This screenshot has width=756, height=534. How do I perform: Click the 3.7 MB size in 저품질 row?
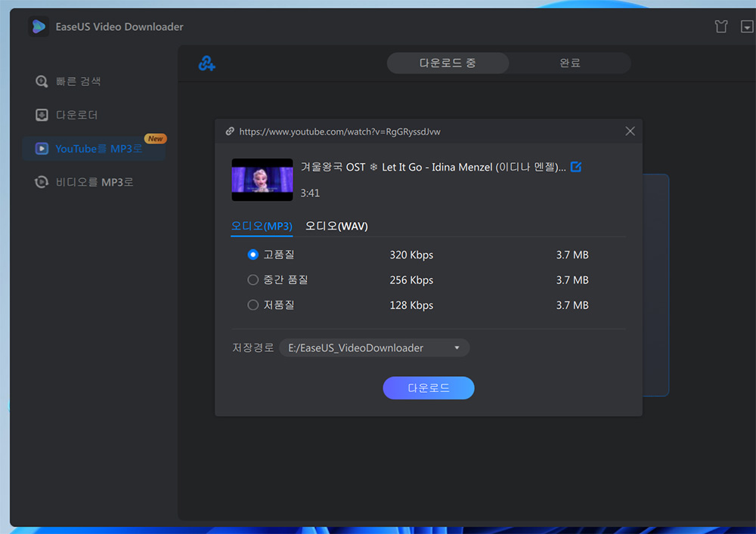(572, 305)
